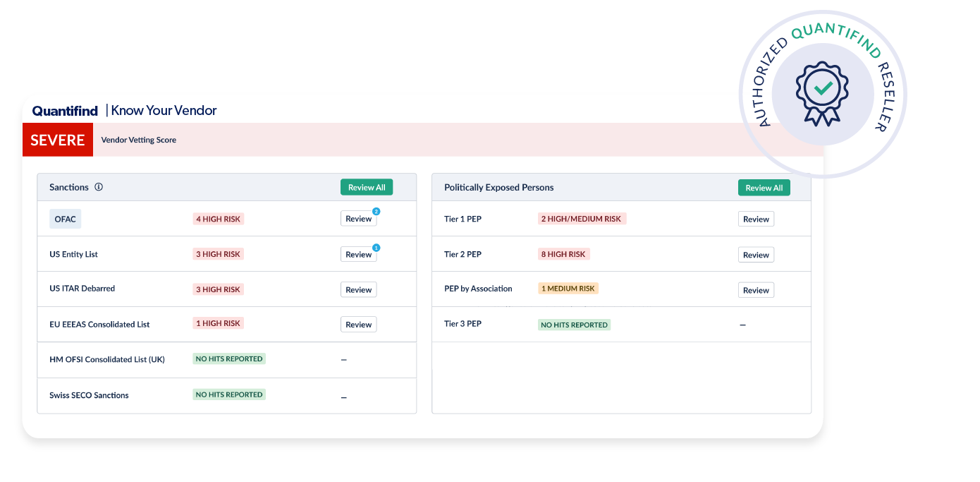Click Review All for Politically Exposed Persons

(764, 188)
